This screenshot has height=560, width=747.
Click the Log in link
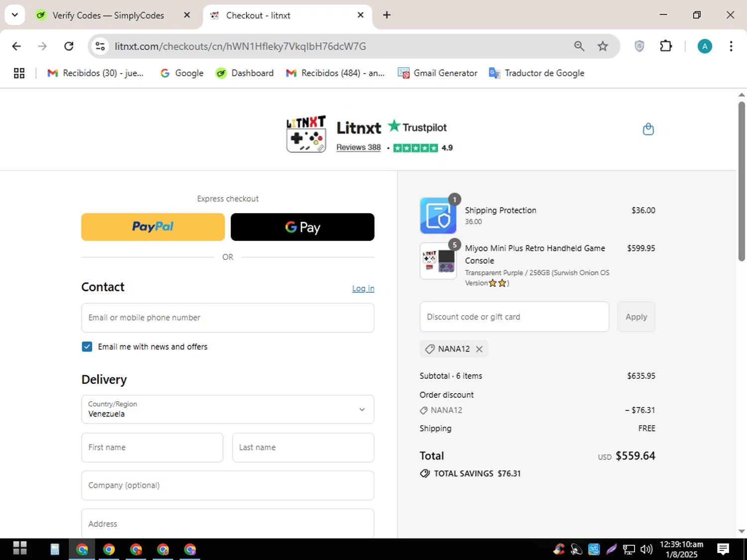tap(363, 289)
